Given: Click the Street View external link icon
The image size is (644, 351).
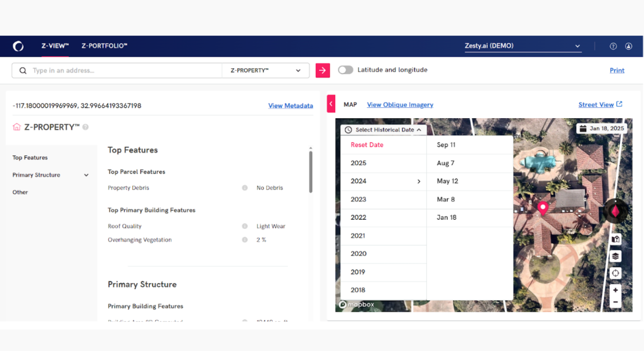Looking at the screenshot, I should pos(619,104).
